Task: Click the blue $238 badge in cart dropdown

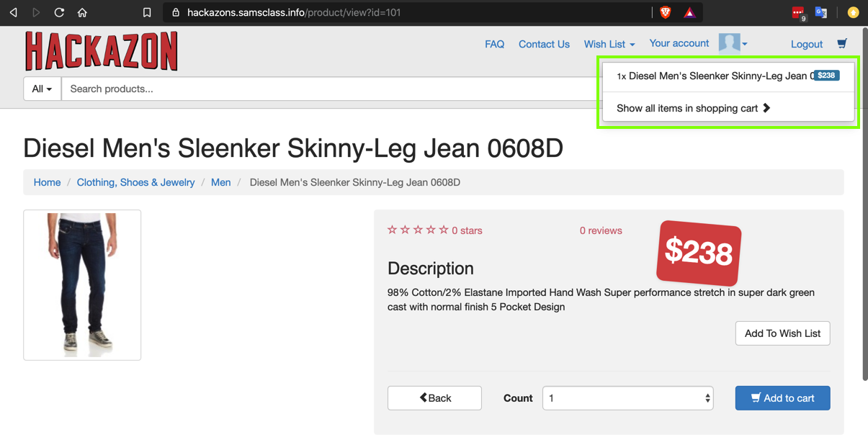Action: [x=826, y=75]
